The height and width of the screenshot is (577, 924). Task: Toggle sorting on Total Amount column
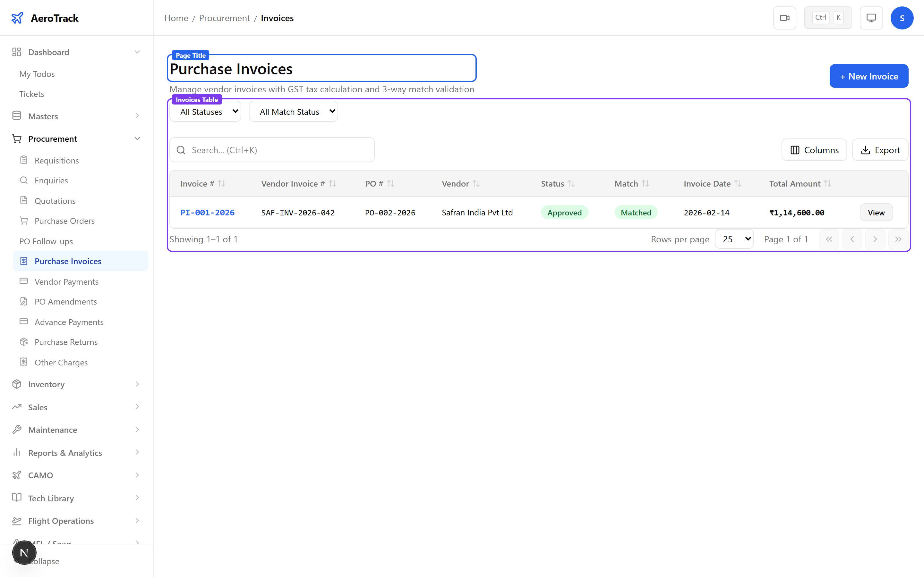[x=827, y=183]
